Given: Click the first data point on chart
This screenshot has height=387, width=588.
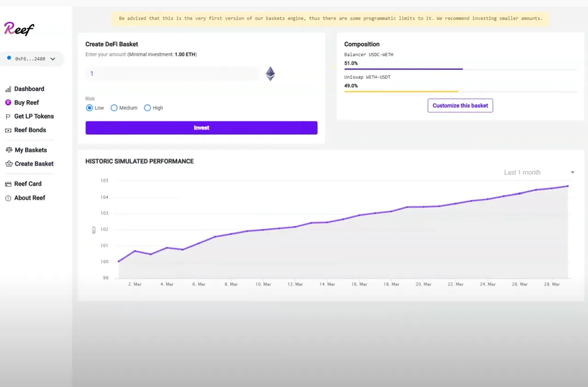Looking at the screenshot, I should [x=119, y=262].
